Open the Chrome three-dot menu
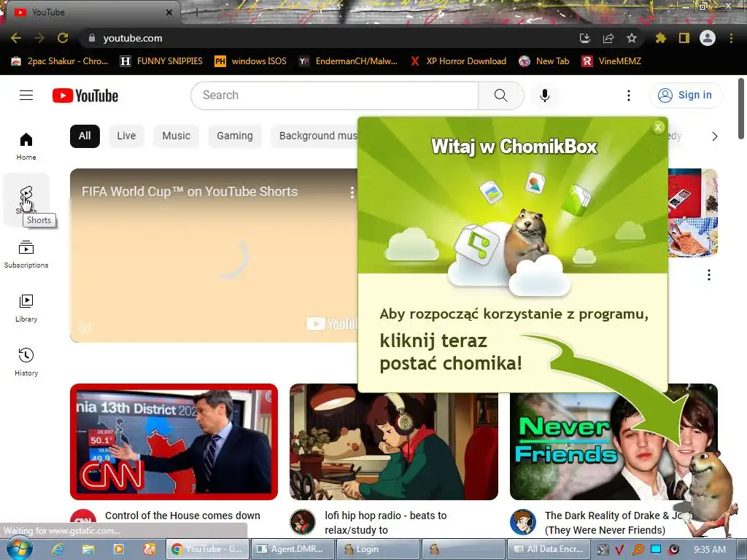 tap(731, 38)
